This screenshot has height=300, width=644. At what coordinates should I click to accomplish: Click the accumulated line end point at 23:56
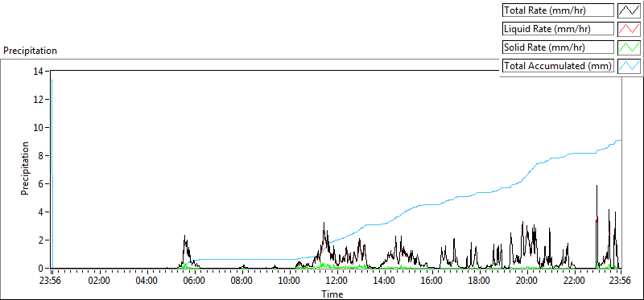coord(621,141)
